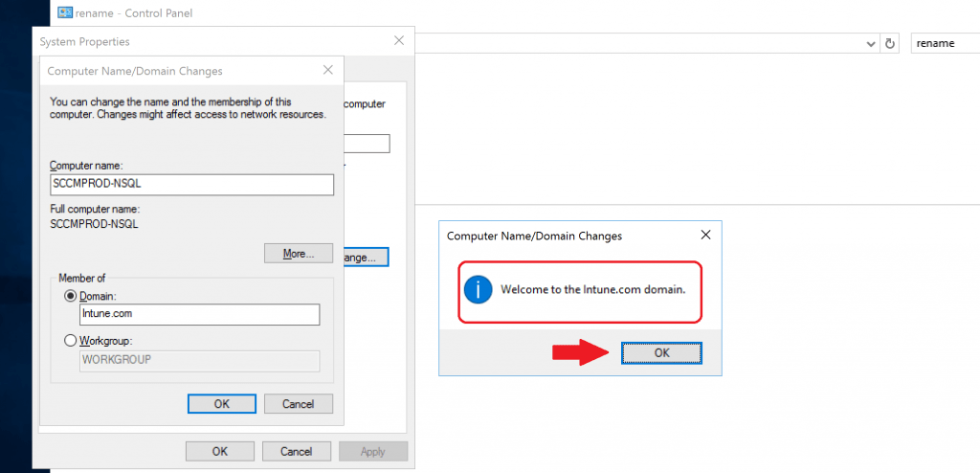Viewport: 980px width, 473px height.
Task: Click the Apply button in System Properties
Action: point(373,451)
